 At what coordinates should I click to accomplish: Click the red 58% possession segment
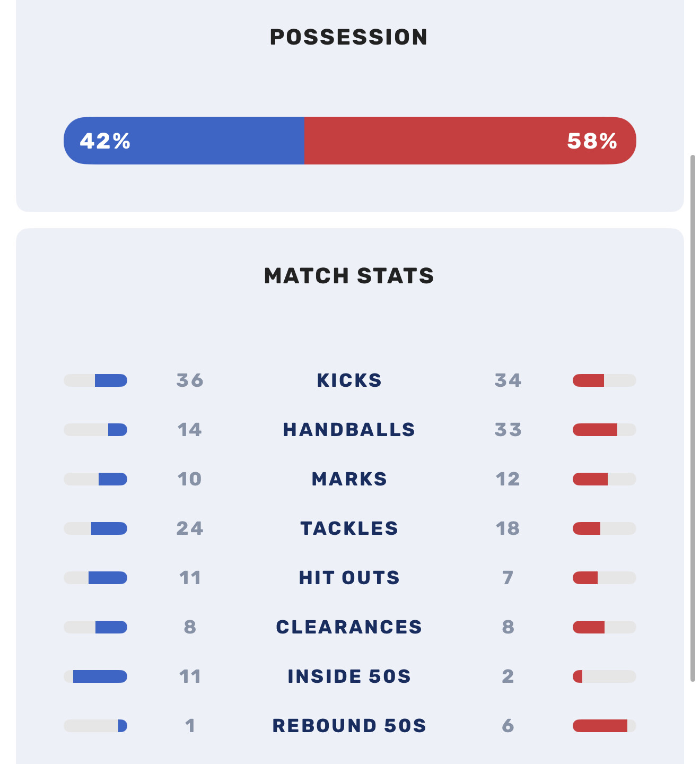(470, 141)
